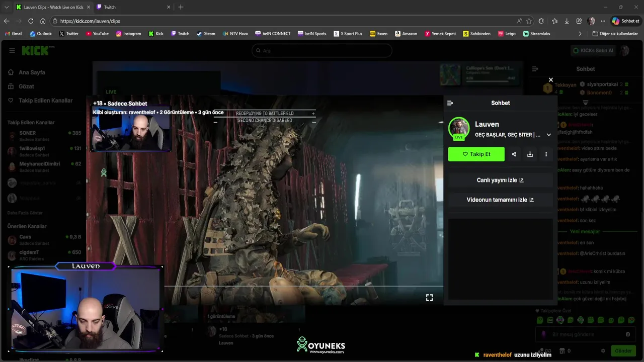The width and height of the screenshot is (644, 362).
Task: Download the clip with download icon
Action: point(530,154)
